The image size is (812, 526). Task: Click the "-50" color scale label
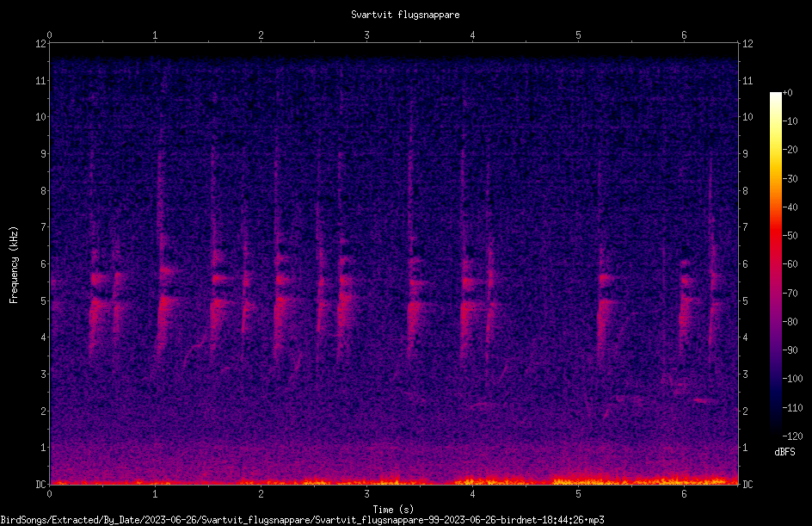pos(790,236)
